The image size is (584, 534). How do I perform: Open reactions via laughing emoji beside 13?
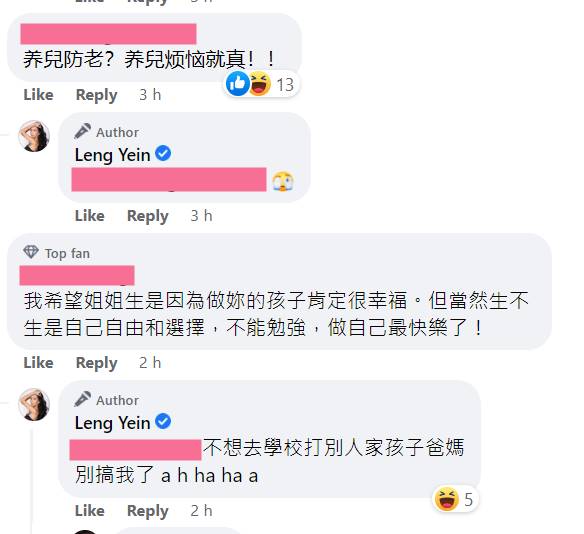click(260, 84)
